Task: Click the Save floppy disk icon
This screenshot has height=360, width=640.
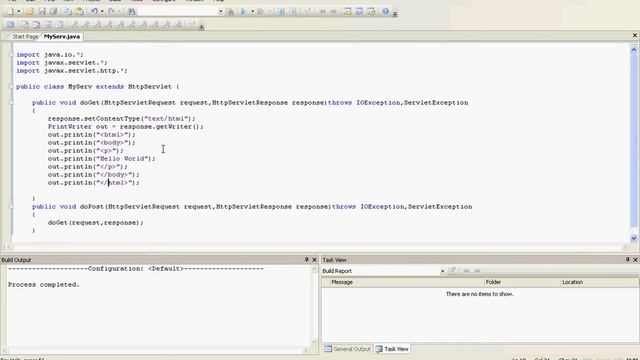Action: (x=42, y=11)
